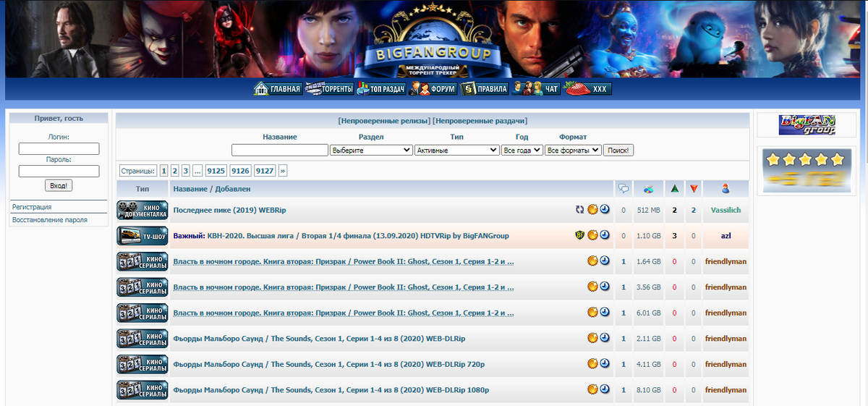Go to page 2 of results
This screenshot has width=868, height=406.
tap(175, 171)
